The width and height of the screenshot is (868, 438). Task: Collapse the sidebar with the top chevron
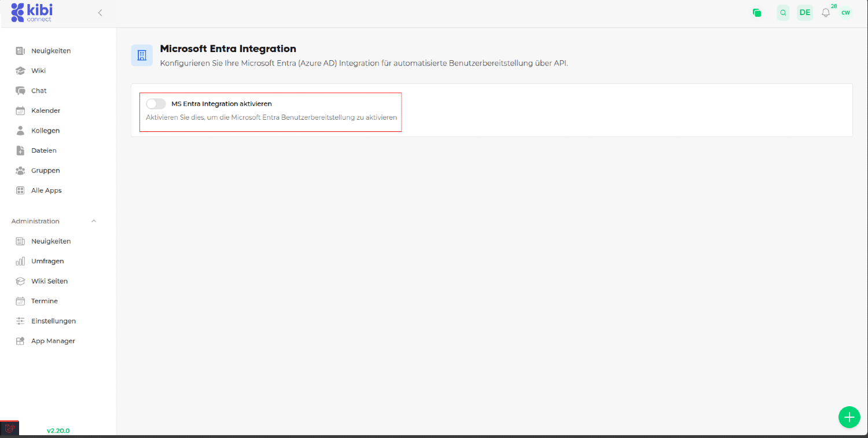coord(100,13)
